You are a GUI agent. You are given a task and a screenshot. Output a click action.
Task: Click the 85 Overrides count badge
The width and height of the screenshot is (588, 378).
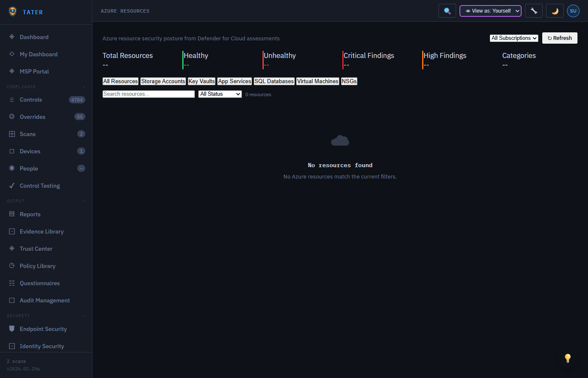tap(80, 117)
